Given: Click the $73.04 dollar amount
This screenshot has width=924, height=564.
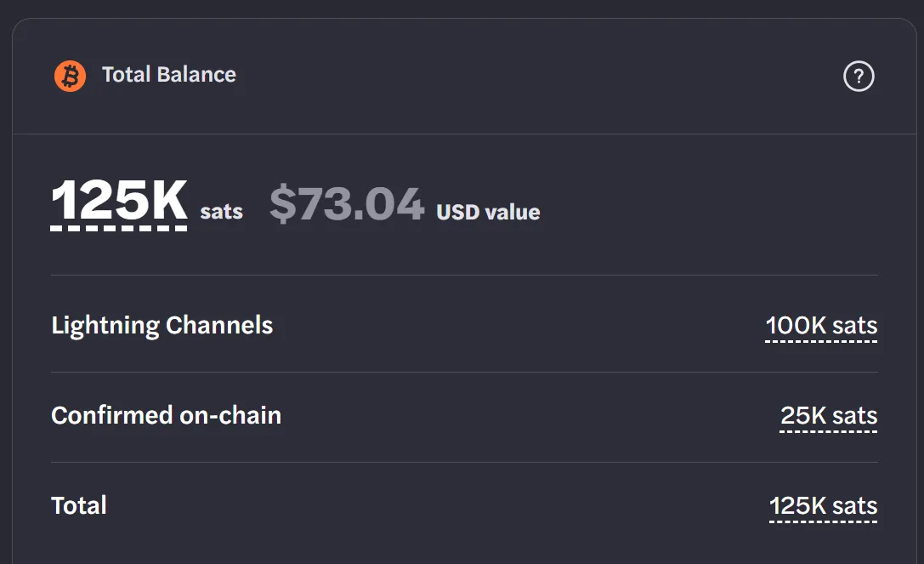Looking at the screenshot, I should (x=347, y=203).
